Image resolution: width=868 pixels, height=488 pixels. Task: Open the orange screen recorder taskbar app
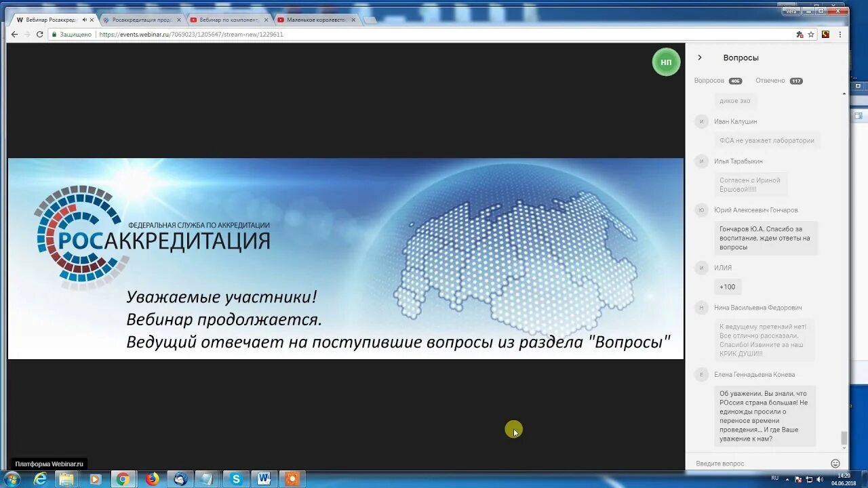(292, 479)
